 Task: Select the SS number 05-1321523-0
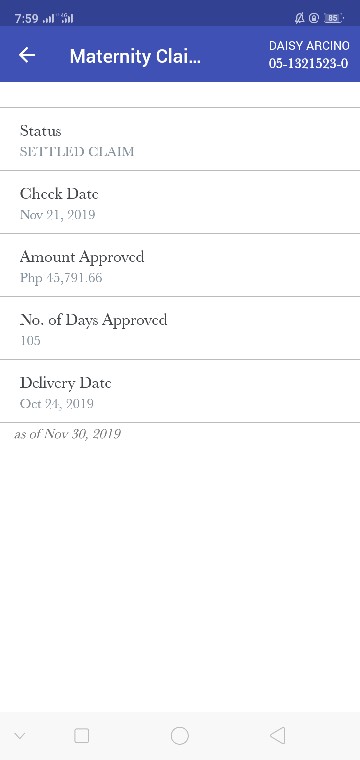(x=309, y=63)
